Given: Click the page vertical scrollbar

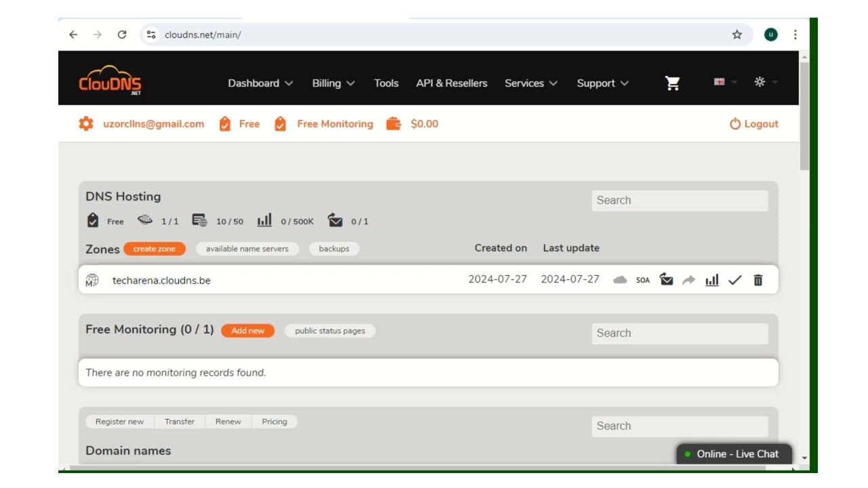Looking at the screenshot, I should 804,115.
